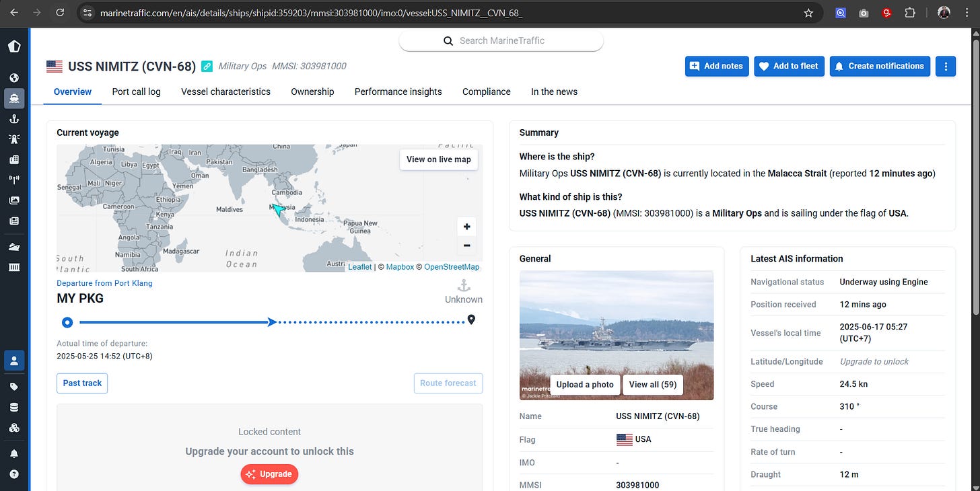Click the Search MarineTraffic field
The width and height of the screenshot is (980, 491).
coord(501,41)
